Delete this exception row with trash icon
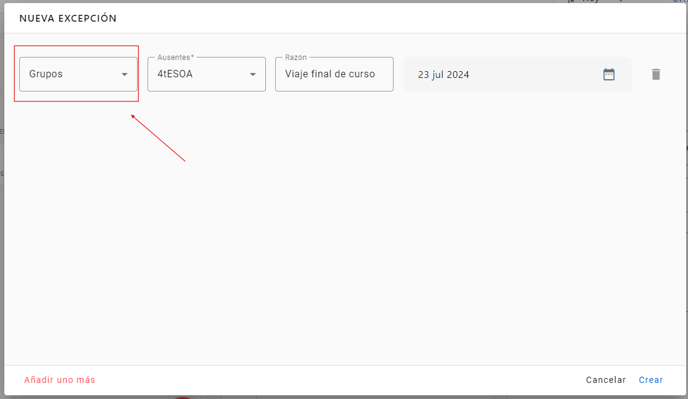688x399 pixels. (x=656, y=74)
